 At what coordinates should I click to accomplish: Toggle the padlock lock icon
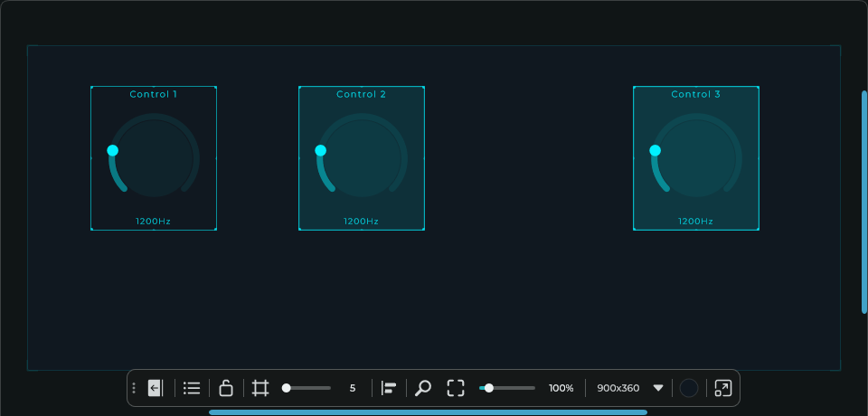point(226,388)
